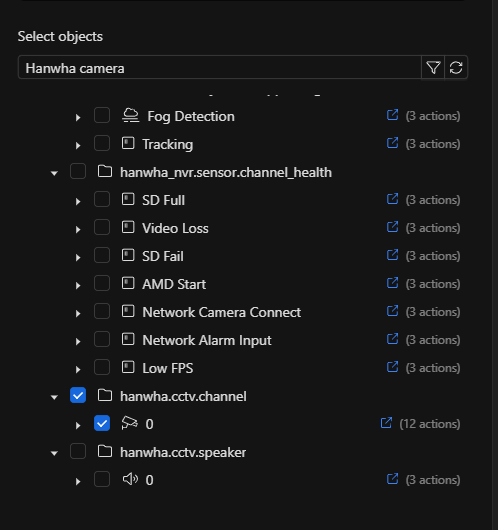Expand the SD Full row
Image resolution: width=498 pixels, height=530 pixels.
point(78,202)
